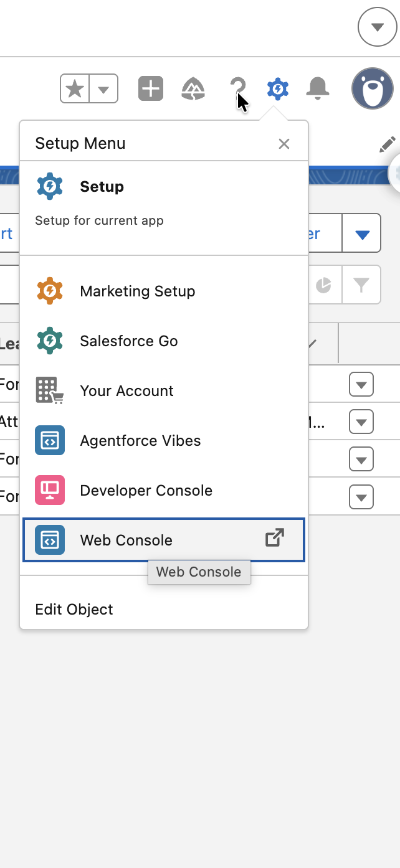The height and width of the screenshot is (868, 400).
Task: Expand the first list row action dropdown
Action: (x=361, y=384)
